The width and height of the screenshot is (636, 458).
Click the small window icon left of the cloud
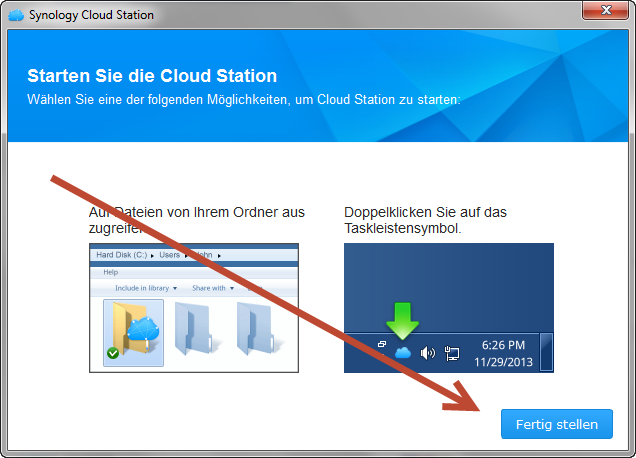pos(382,346)
